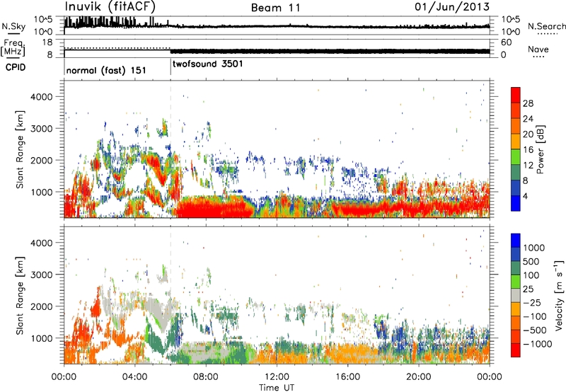Click the red bottom segment of Velocity colorbar
This screenshot has width=566, height=392.
tap(516, 350)
